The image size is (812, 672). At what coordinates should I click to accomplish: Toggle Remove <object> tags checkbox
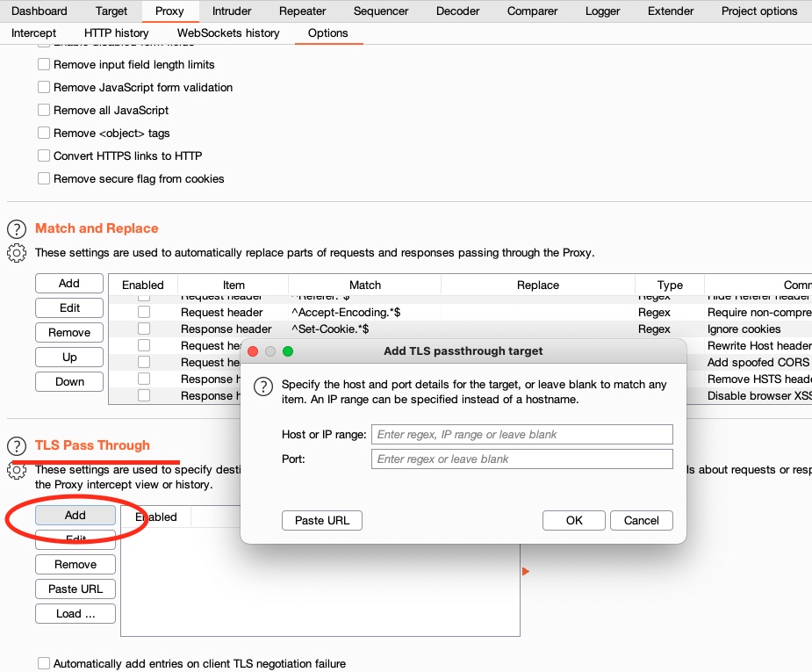(44, 133)
